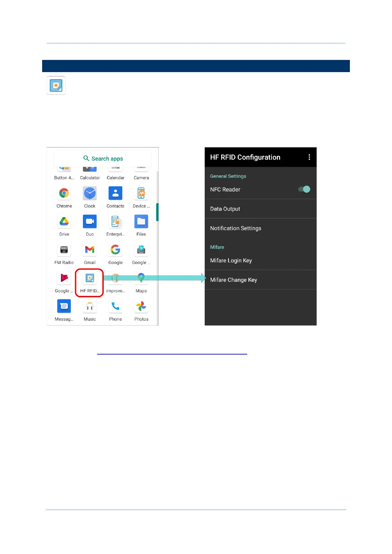Launch the Duo video app

pyautogui.click(x=90, y=222)
